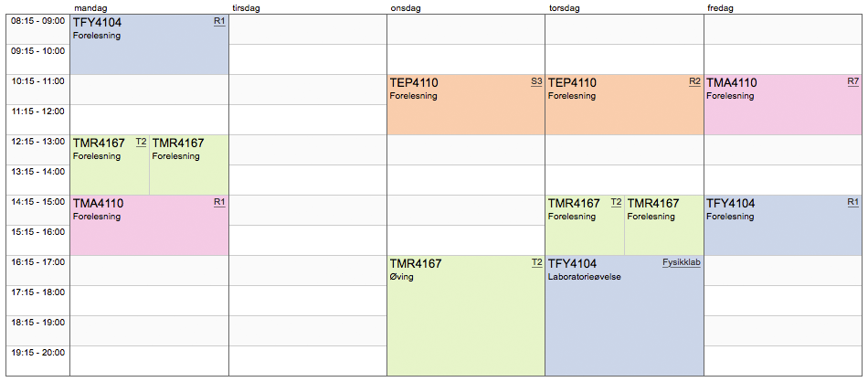Open room link R2 on Thursday's TEP4110
This screenshot has width=868, height=382.
(694, 81)
